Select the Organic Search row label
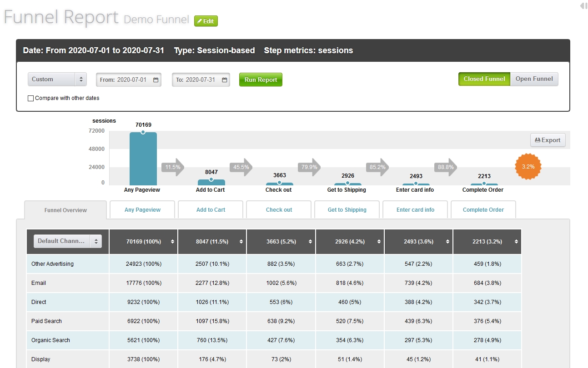 click(50, 340)
